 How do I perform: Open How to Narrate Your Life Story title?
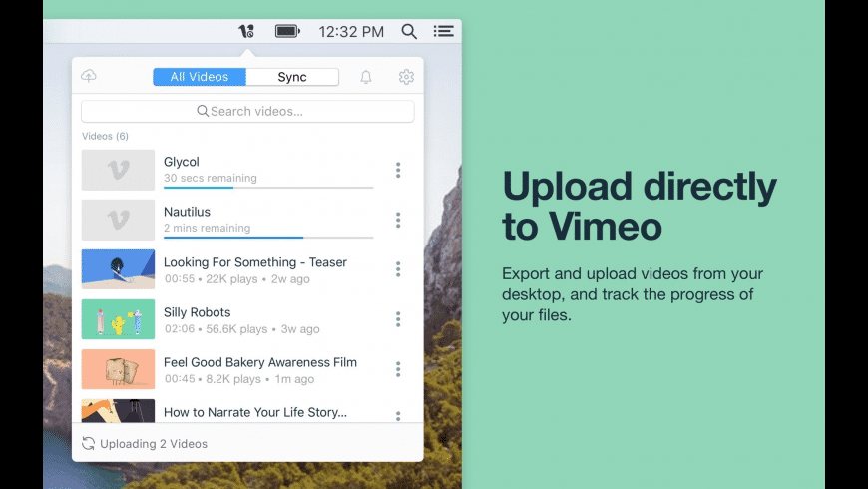point(255,412)
